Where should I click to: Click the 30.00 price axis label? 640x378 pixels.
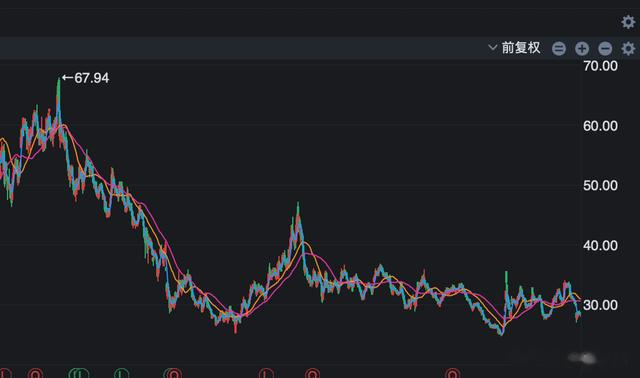pyautogui.click(x=600, y=305)
